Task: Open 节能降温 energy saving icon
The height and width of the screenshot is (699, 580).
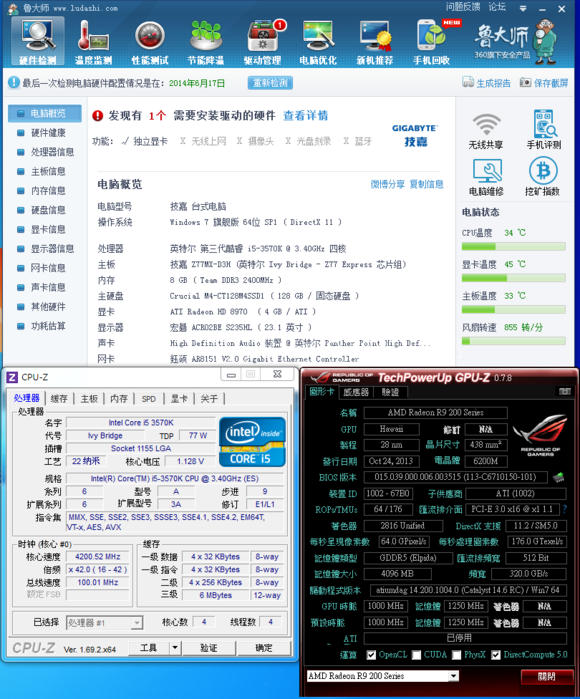Action: tap(206, 42)
